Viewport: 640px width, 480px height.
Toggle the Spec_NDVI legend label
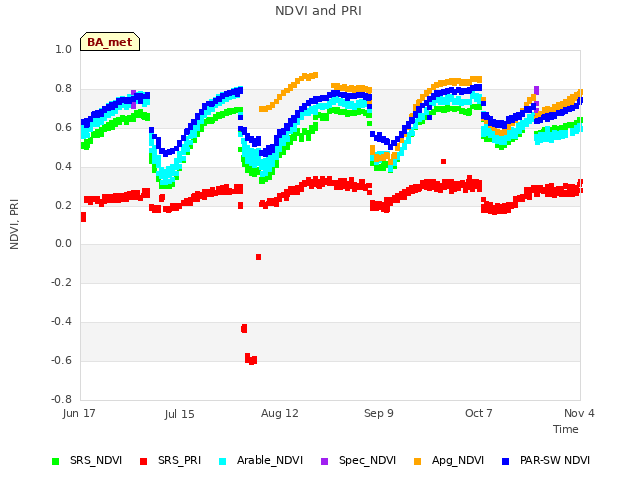(367, 460)
